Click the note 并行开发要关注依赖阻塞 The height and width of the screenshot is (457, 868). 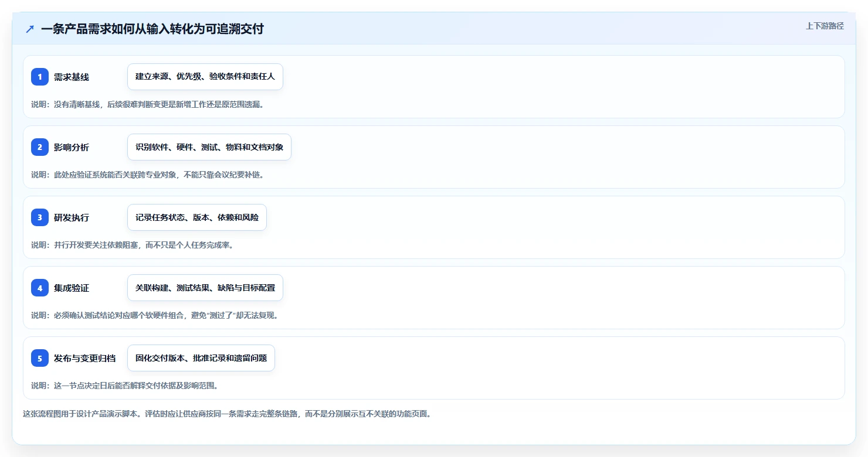[x=133, y=245]
